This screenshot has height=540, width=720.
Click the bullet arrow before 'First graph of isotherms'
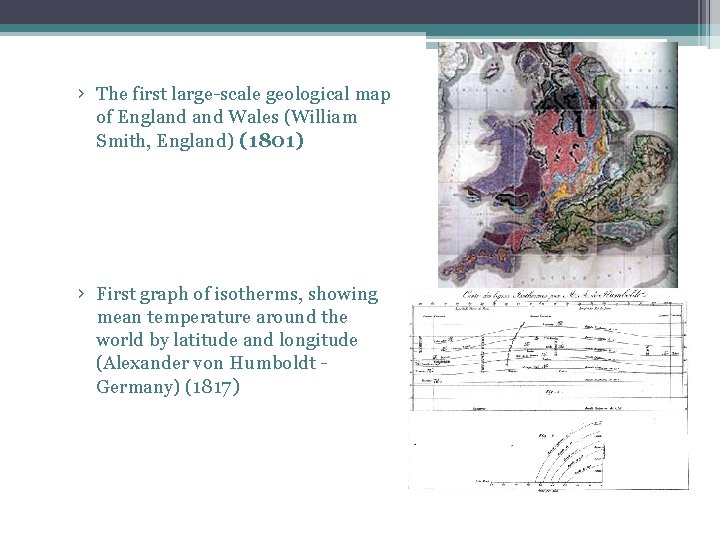click(x=81, y=294)
